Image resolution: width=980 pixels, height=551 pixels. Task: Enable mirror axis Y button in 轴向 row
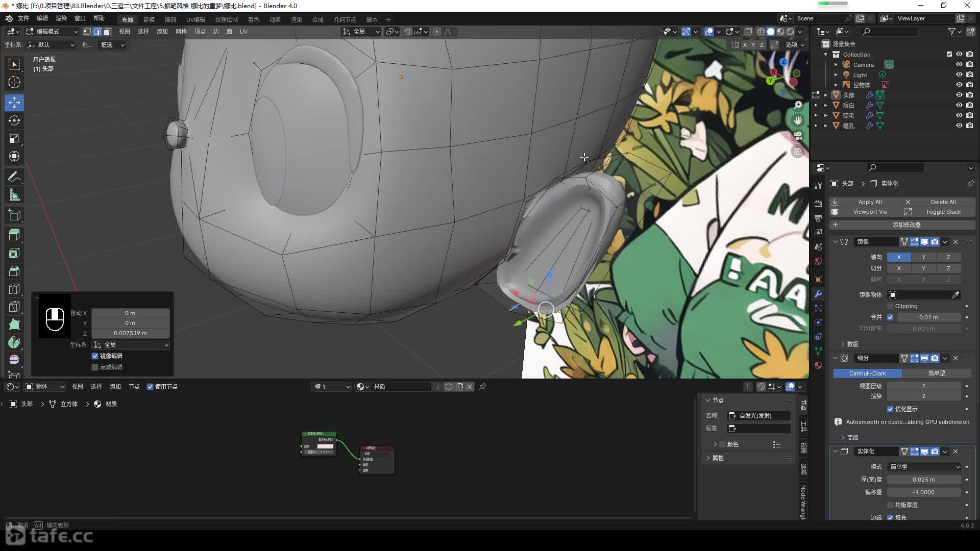[923, 257]
